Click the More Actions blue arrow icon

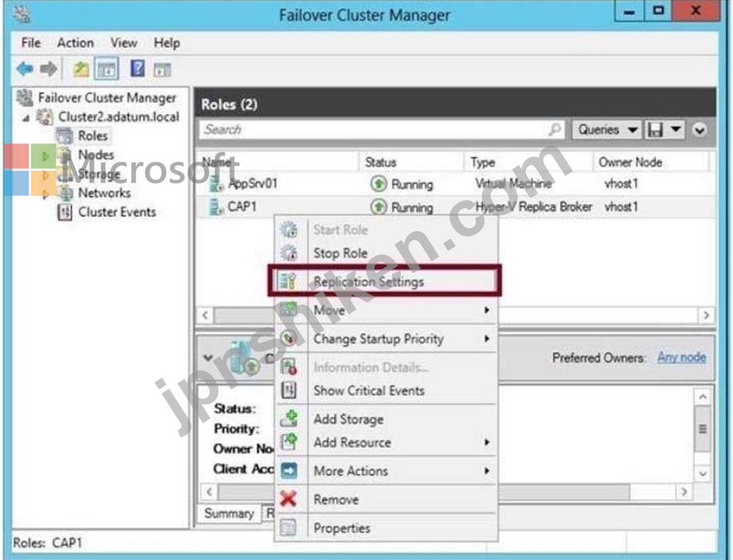289,470
